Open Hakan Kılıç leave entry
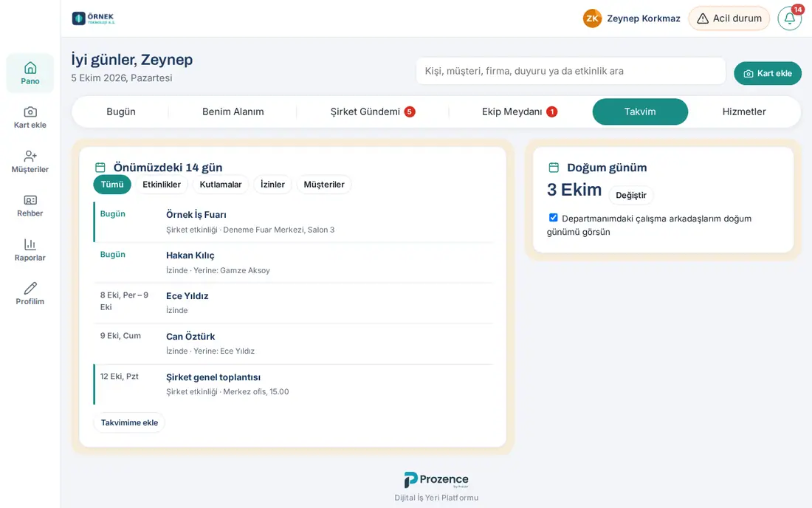Viewport: 812px width, 508px height. (293, 263)
